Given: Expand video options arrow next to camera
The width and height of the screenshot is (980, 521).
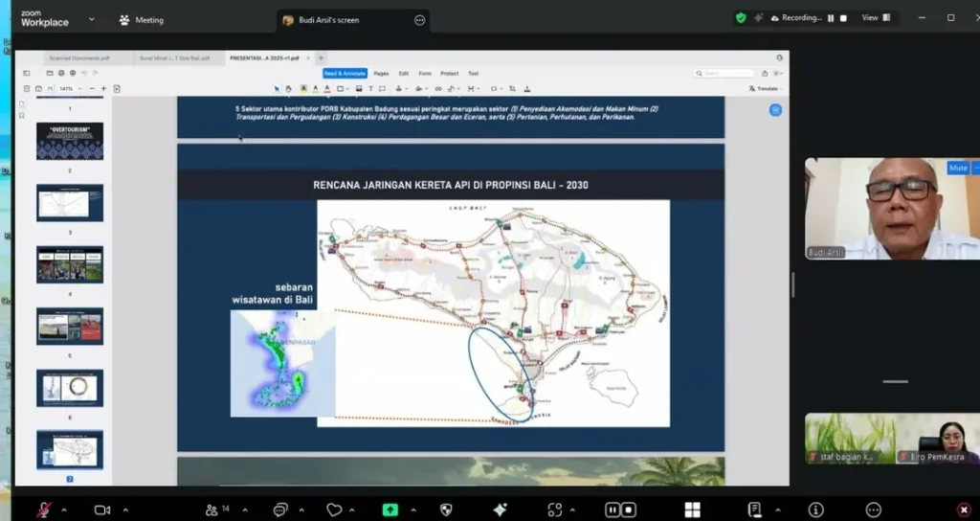Looking at the screenshot, I should pyautogui.click(x=124, y=510).
